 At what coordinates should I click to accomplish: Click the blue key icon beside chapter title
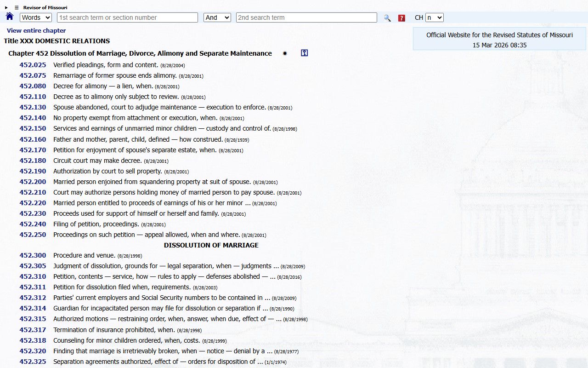click(x=304, y=53)
